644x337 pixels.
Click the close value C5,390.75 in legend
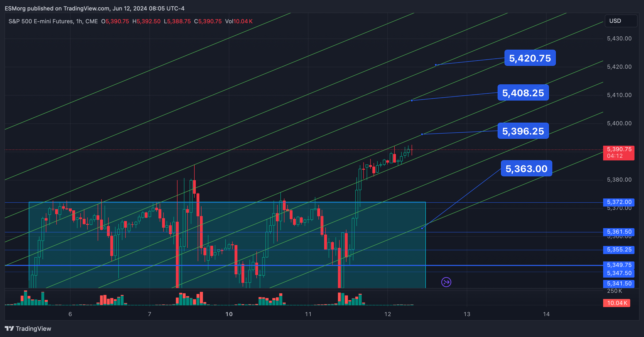pyautogui.click(x=208, y=21)
